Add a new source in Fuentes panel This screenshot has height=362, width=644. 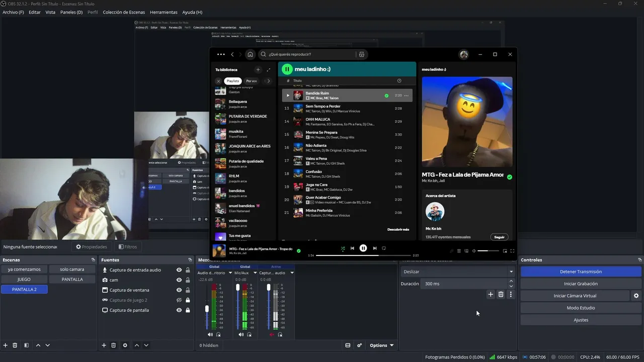tap(104, 345)
